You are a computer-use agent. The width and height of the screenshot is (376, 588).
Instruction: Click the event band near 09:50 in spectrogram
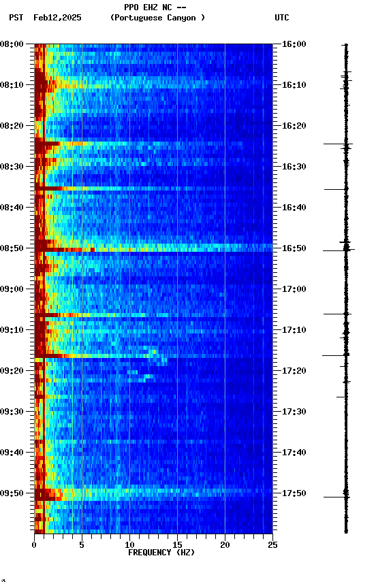[153, 495]
